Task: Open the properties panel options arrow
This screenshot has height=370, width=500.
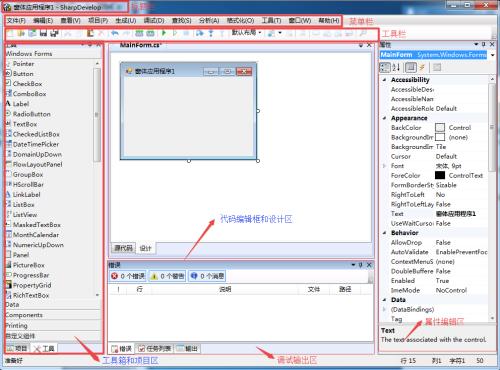Action: tap(476, 45)
